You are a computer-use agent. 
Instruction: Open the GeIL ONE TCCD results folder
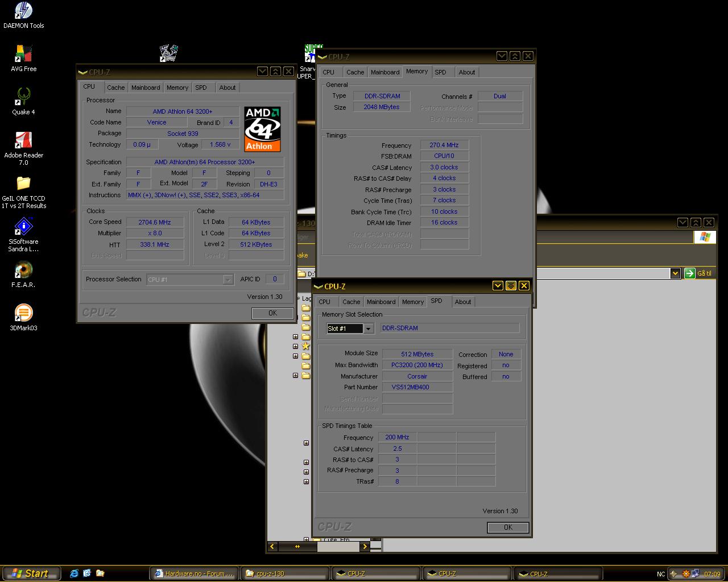(23, 192)
